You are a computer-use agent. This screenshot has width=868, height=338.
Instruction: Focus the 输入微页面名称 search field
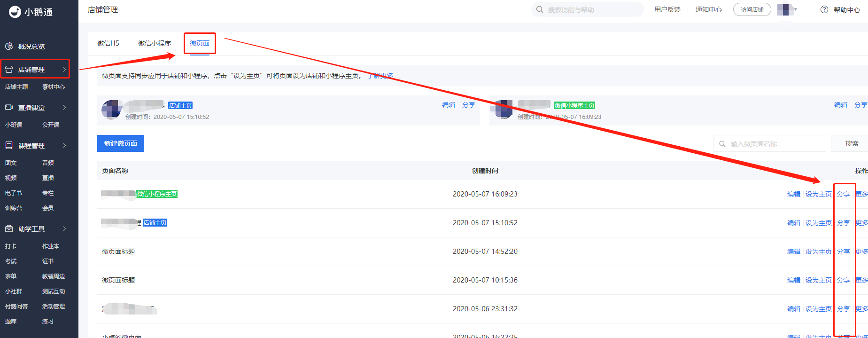coord(770,143)
